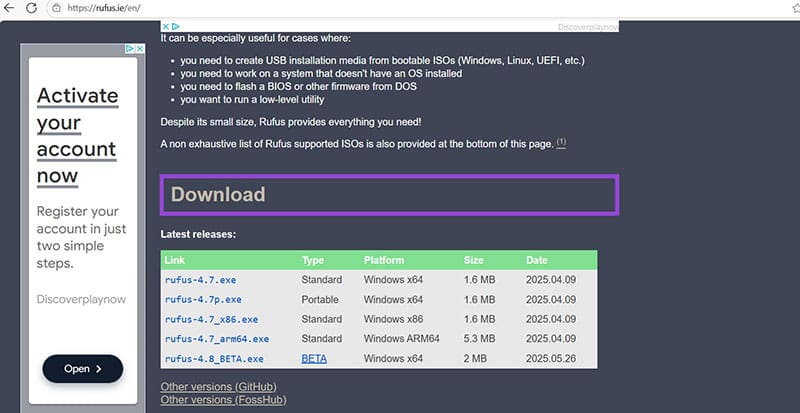Click AdChoices triangle on sidebar ad
The width and height of the screenshot is (800, 413).
(x=130, y=48)
